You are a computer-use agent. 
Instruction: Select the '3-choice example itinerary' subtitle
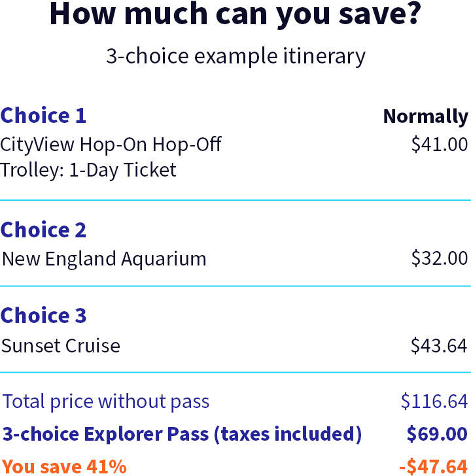coord(235,56)
